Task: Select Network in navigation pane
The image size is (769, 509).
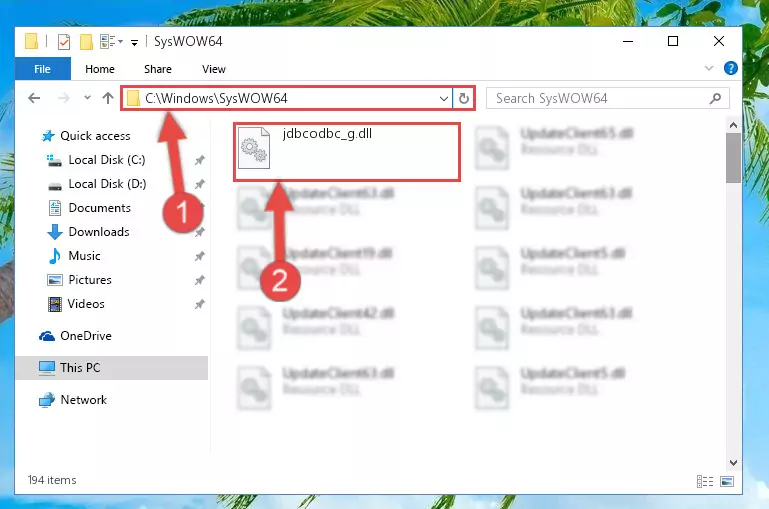Action: tap(83, 400)
